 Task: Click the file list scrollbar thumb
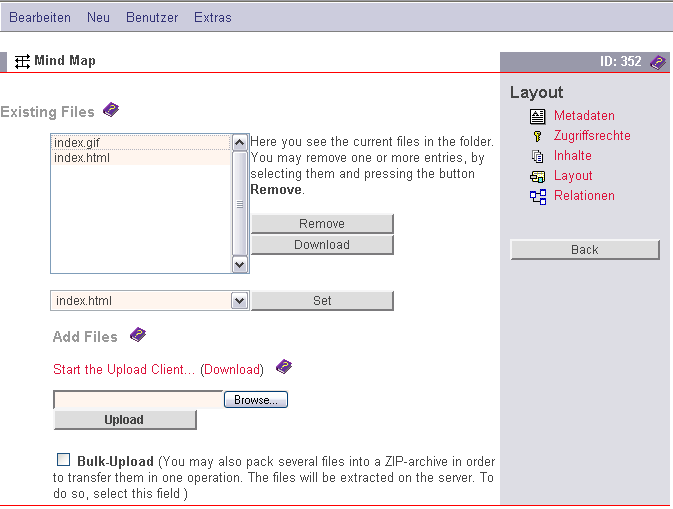point(239,204)
